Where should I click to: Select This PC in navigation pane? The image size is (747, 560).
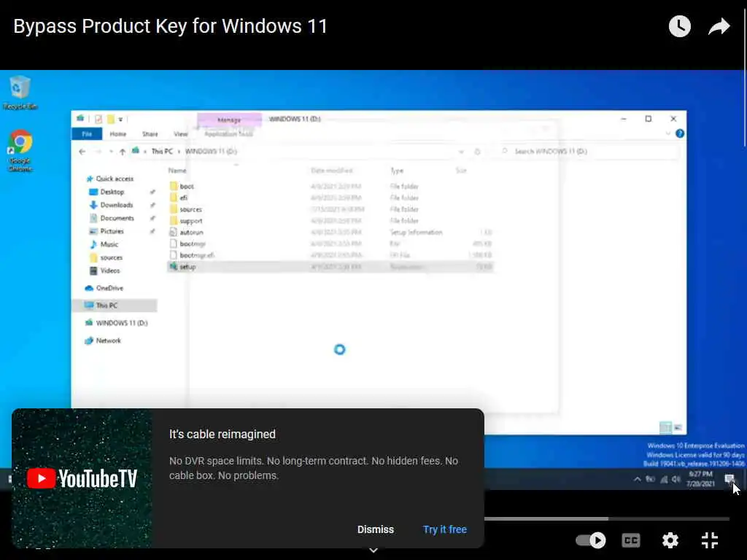click(115, 306)
